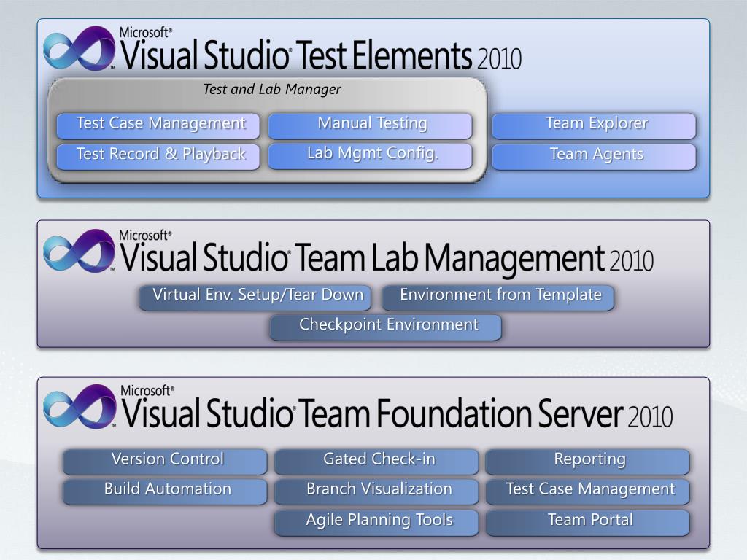Select the Gated Check-in box
Image resolution: width=747 pixels, height=560 pixels.
(376, 461)
